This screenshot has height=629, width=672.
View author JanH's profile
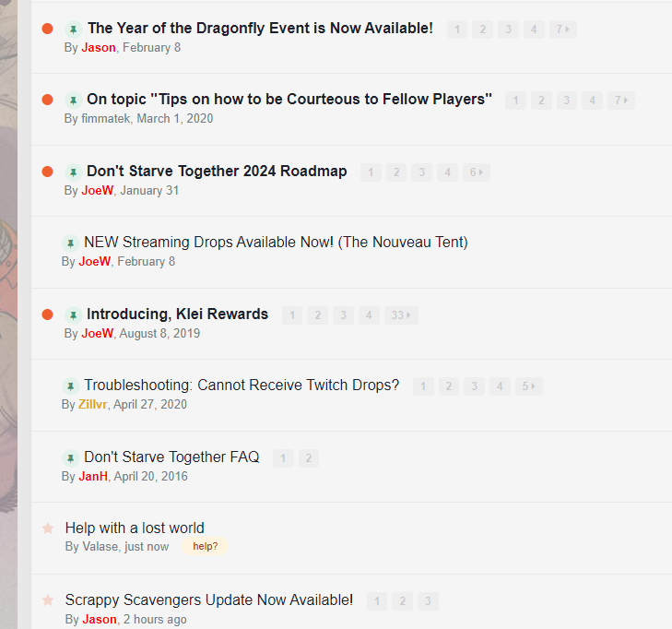pos(93,477)
